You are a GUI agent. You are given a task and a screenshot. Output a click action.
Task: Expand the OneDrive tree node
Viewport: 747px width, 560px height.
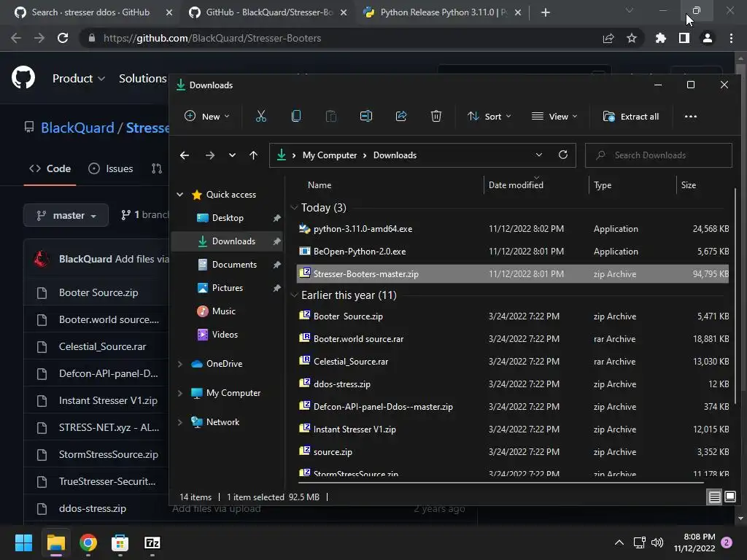point(180,364)
